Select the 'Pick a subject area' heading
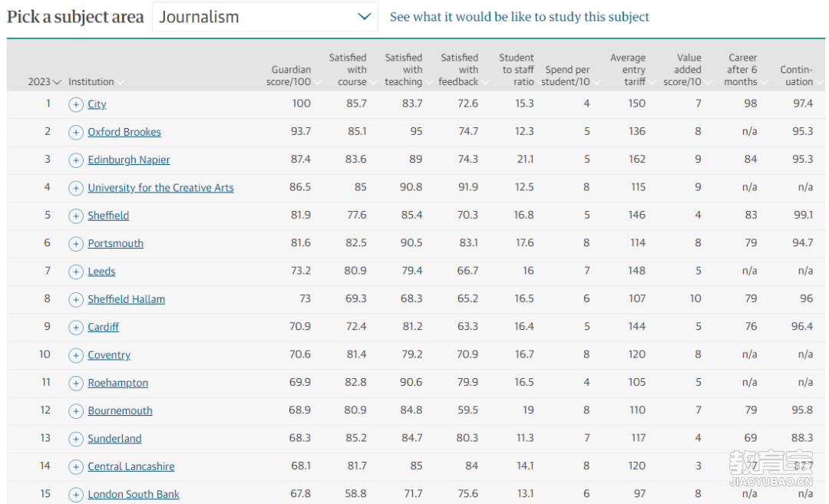Viewport: 829px width, 504px height. pos(75,17)
